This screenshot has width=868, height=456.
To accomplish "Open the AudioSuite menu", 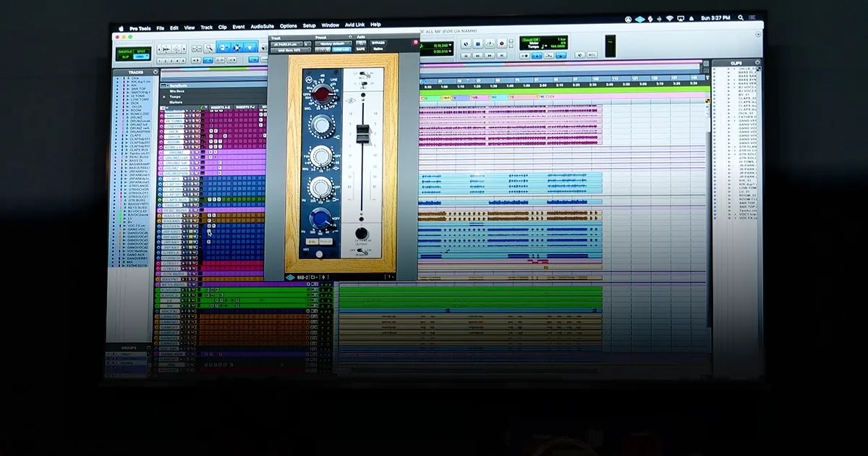I will click(263, 26).
